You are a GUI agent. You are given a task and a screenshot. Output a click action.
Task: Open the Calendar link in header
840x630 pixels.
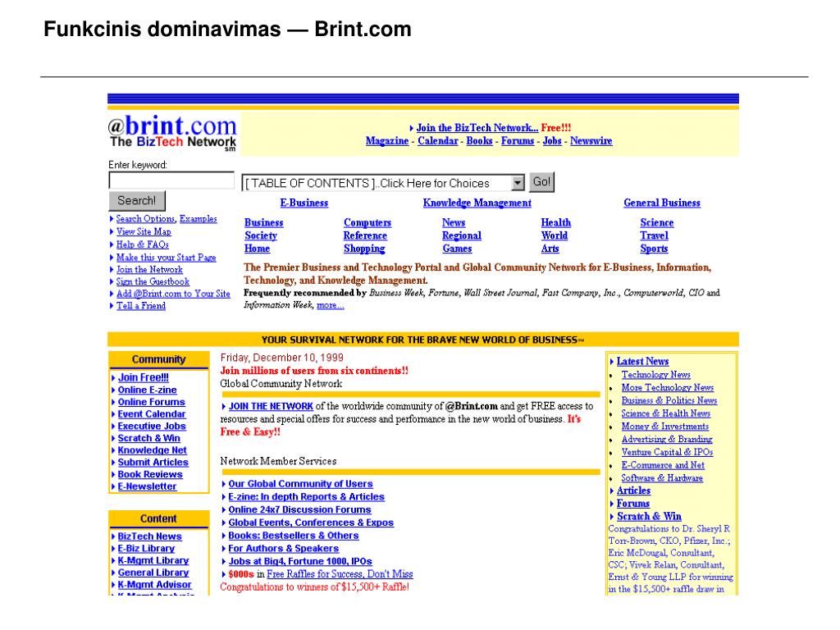438,141
